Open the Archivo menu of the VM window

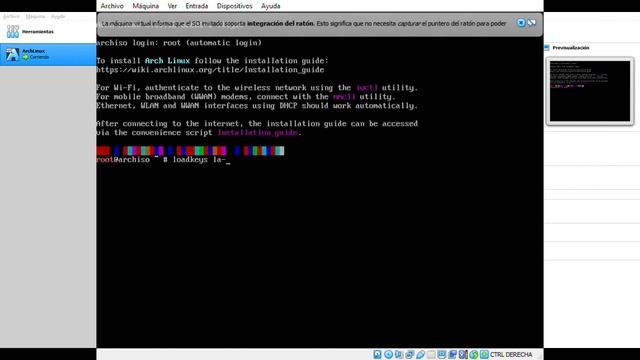click(x=112, y=6)
